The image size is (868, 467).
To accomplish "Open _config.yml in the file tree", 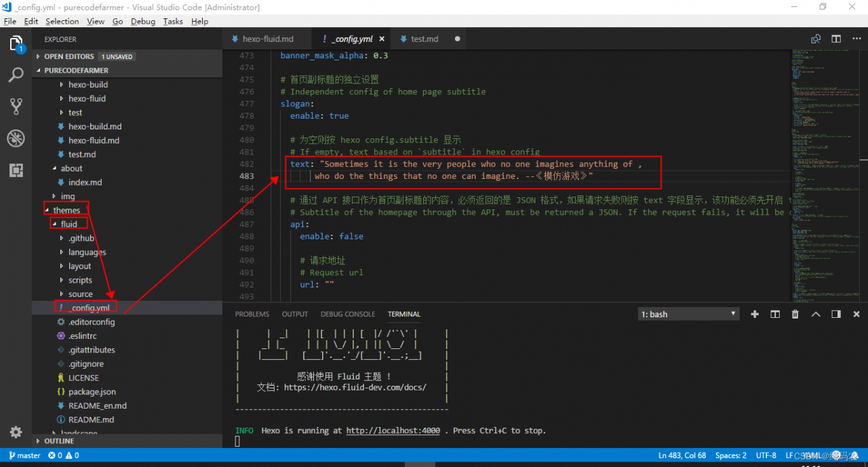I will (x=90, y=308).
